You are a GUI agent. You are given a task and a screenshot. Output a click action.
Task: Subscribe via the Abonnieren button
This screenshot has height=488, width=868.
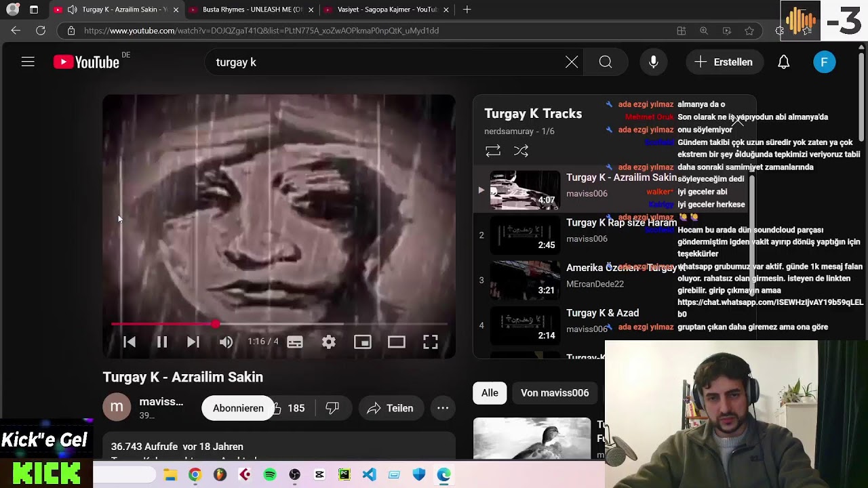click(x=238, y=408)
